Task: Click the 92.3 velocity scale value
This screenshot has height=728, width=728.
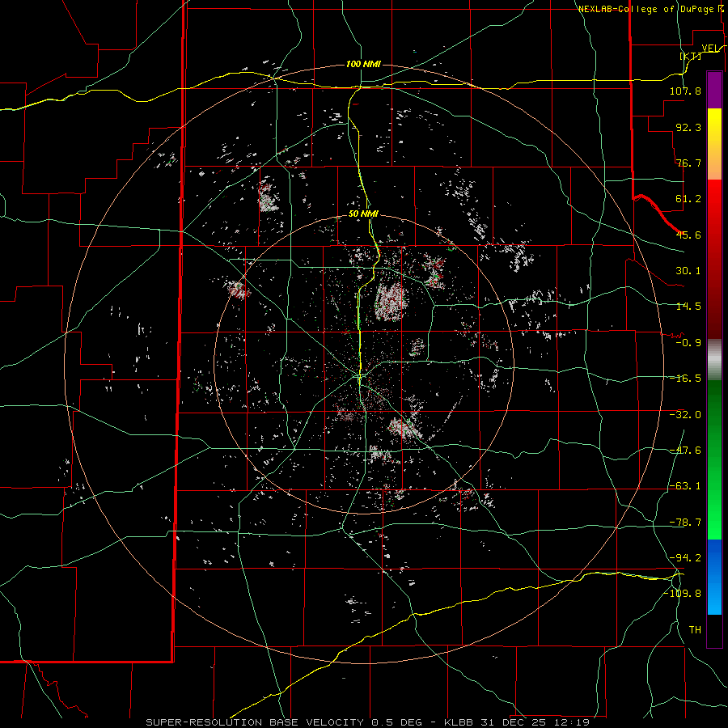Action: (688, 127)
